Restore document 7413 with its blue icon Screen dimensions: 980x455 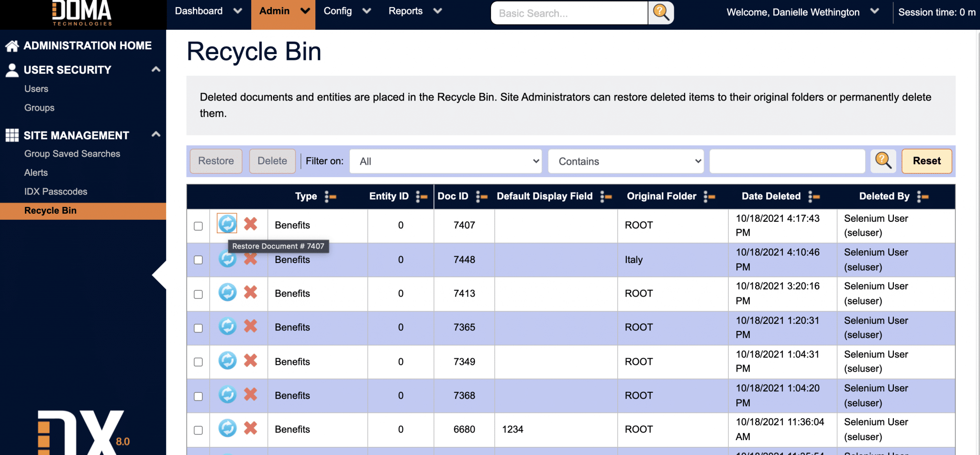(x=227, y=292)
